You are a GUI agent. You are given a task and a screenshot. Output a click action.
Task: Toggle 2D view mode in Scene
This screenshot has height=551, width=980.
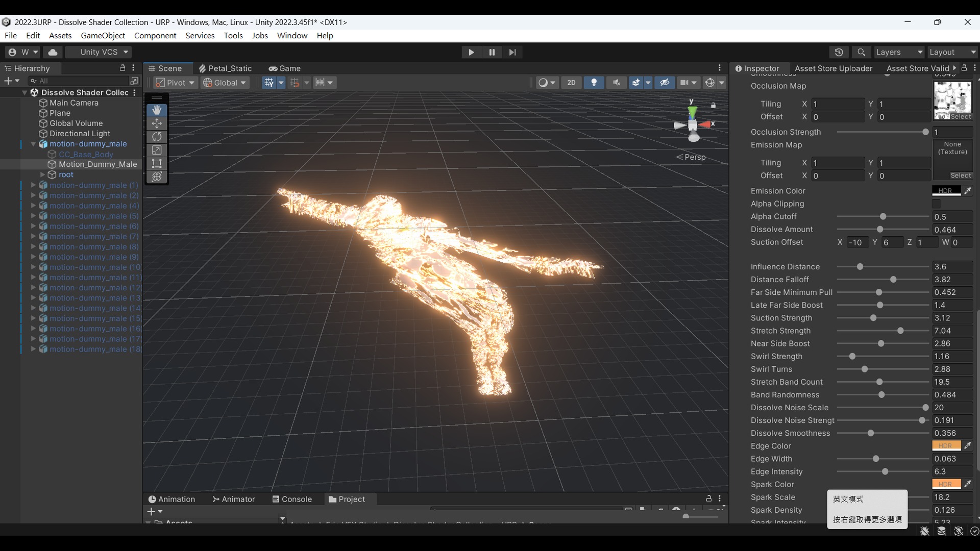point(571,83)
